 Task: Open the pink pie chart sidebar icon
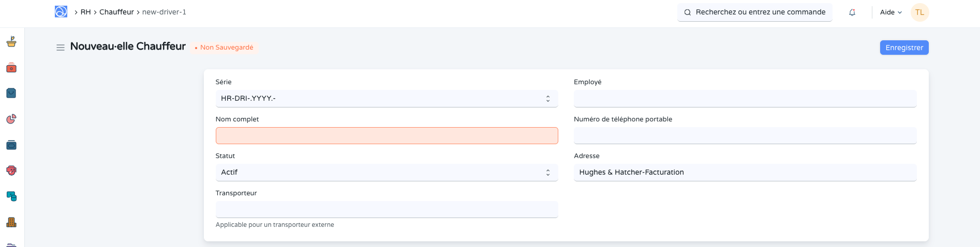click(x=11, y=119)
